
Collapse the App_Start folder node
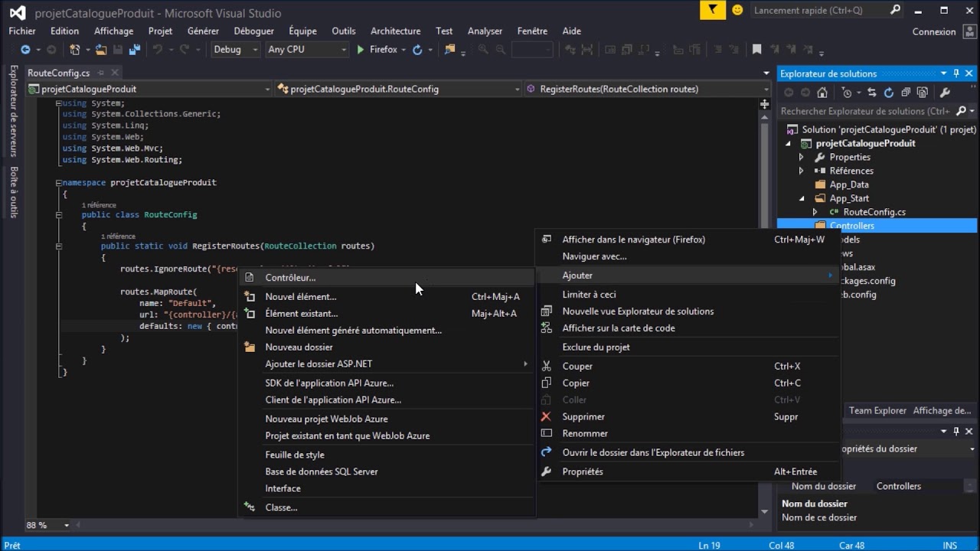pyautogui.click(x=802, y=198)
